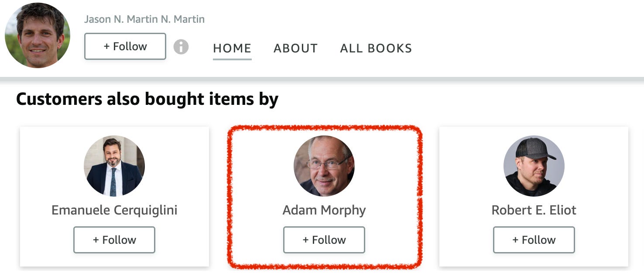Open the ALL BOOKS tab
The image size is (644, 277).
coord(376,48)
